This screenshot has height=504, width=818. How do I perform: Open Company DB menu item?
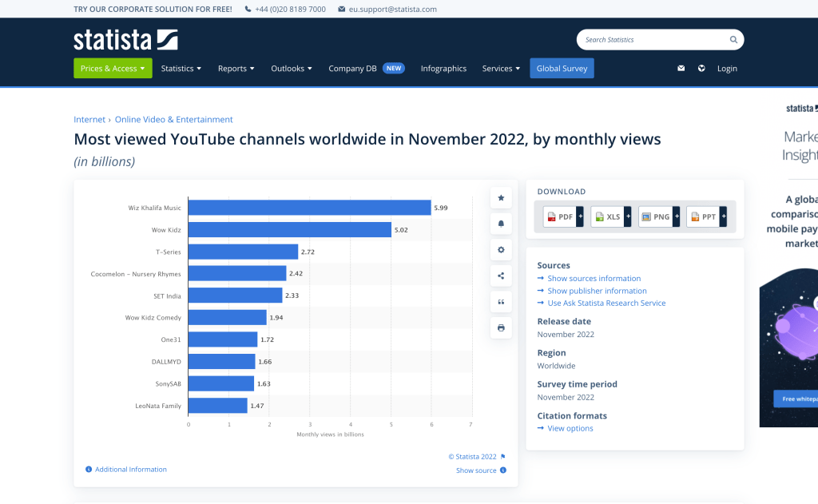click(352, 69)
